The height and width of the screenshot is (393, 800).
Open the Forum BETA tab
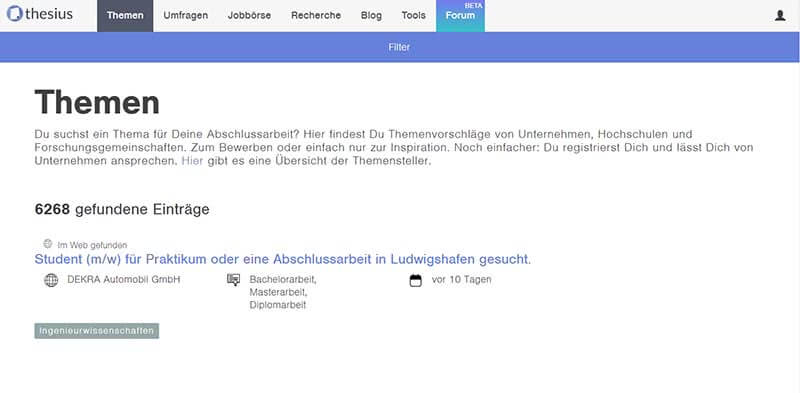tap(460, 16)
